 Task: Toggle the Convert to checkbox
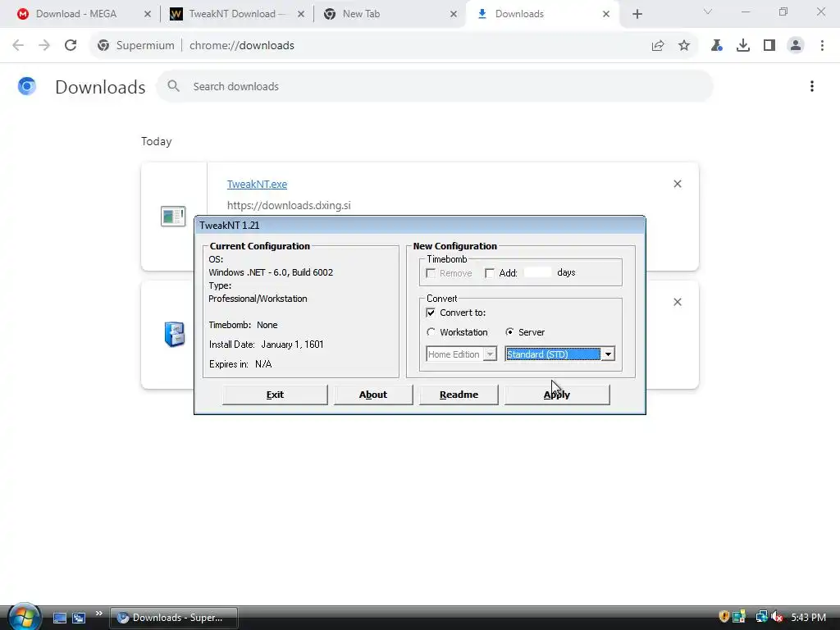431,313
